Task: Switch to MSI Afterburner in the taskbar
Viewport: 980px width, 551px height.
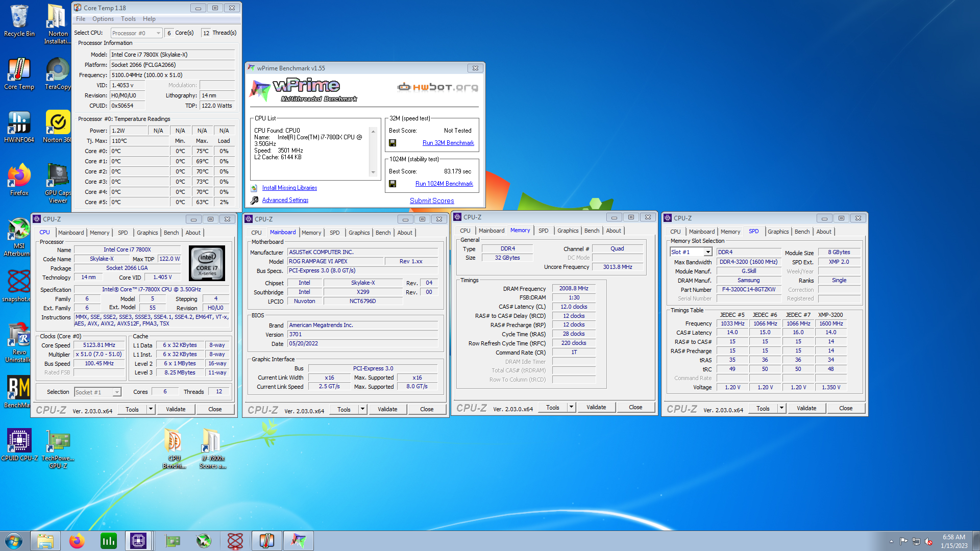Action: pyautogui.click(x=204, y=541)
